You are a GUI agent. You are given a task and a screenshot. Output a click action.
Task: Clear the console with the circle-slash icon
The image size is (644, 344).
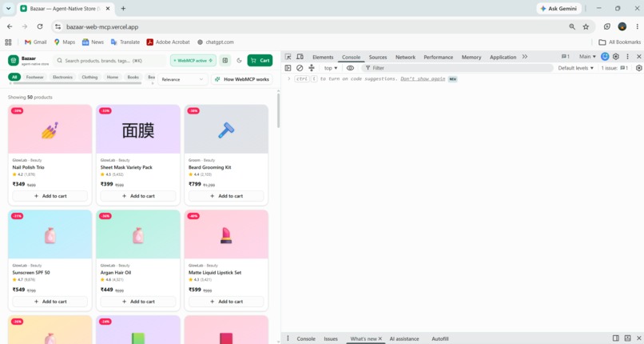(300, 68)
